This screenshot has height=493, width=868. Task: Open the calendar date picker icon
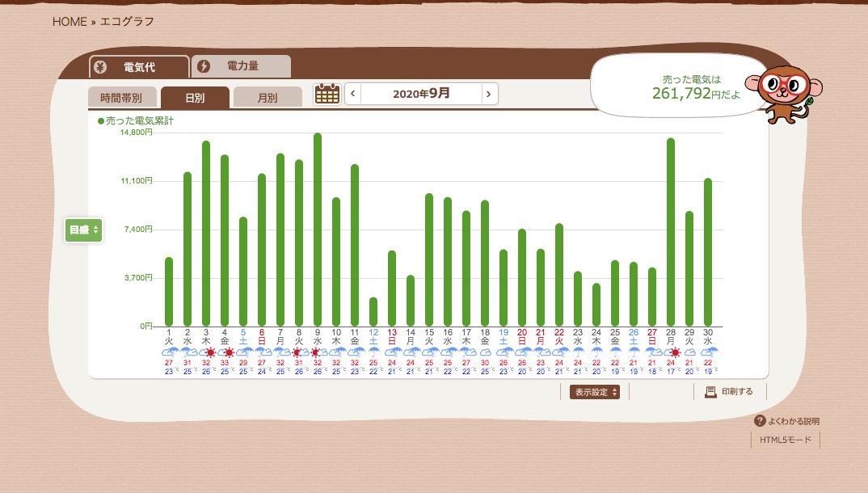coord(327,94)
